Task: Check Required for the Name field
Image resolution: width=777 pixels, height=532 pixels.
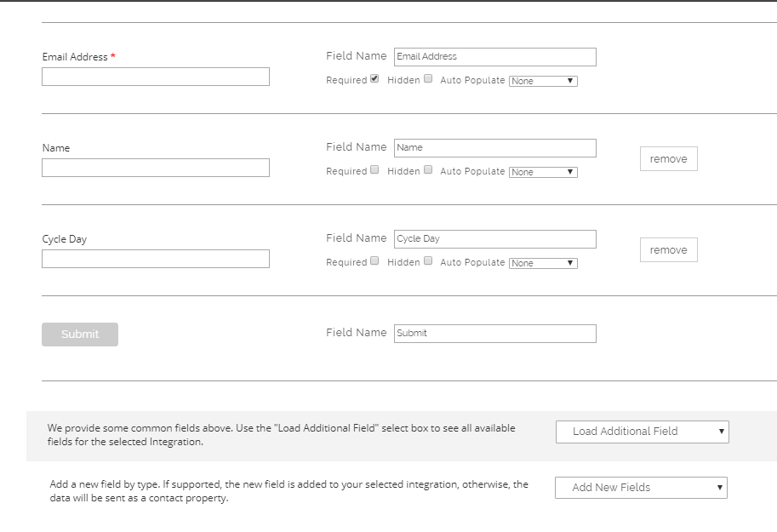Action: pyautogui.click(x=374, y=169)
